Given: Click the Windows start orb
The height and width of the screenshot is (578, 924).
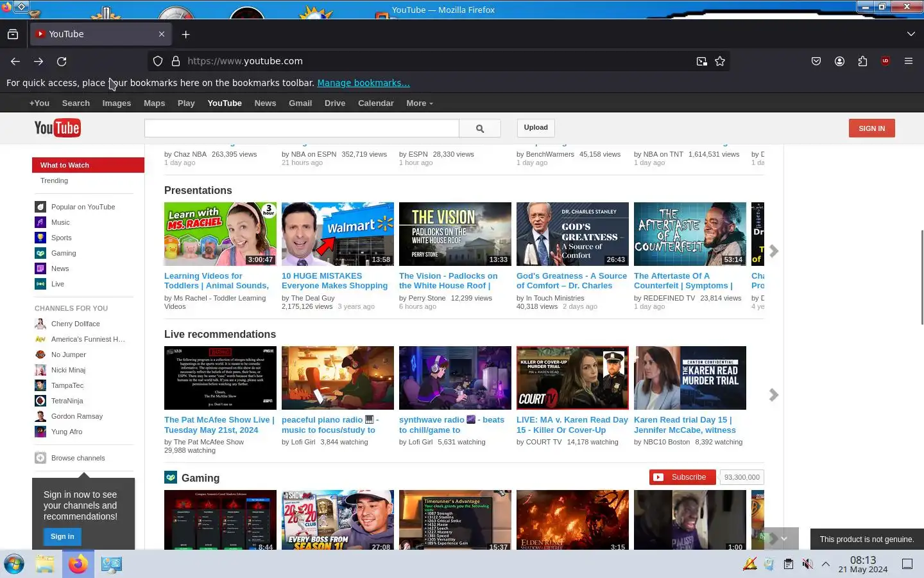Looking at the screenshot, I should pos(14,564).
